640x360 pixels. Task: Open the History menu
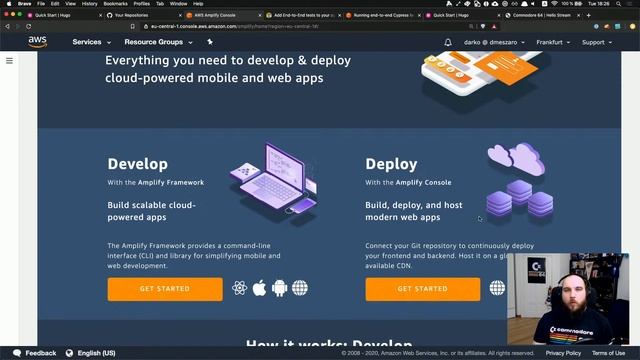pyautogui.click(x=89, y=4)
